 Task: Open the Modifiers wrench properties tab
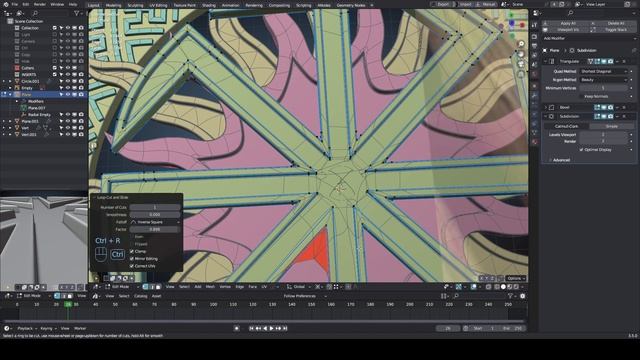(535, 95)
